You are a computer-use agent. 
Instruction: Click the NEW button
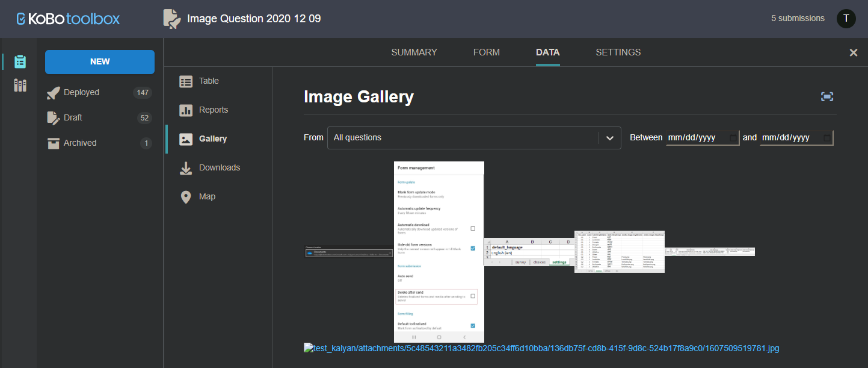99,61
